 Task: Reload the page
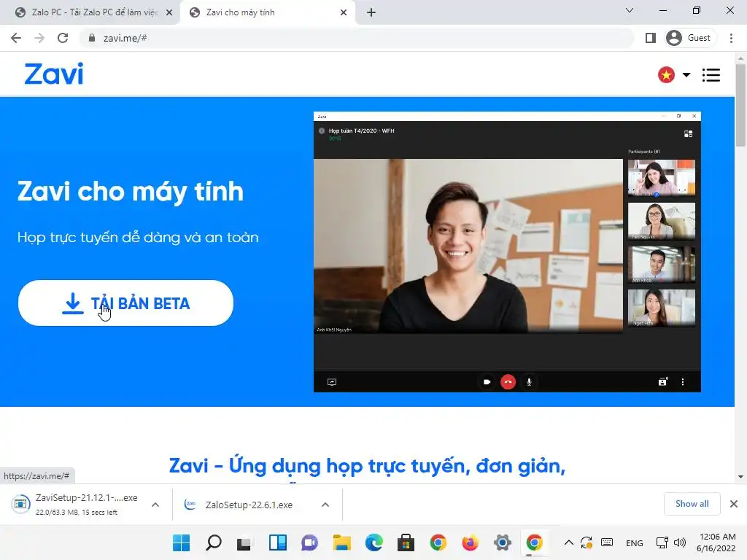[63, 38]
